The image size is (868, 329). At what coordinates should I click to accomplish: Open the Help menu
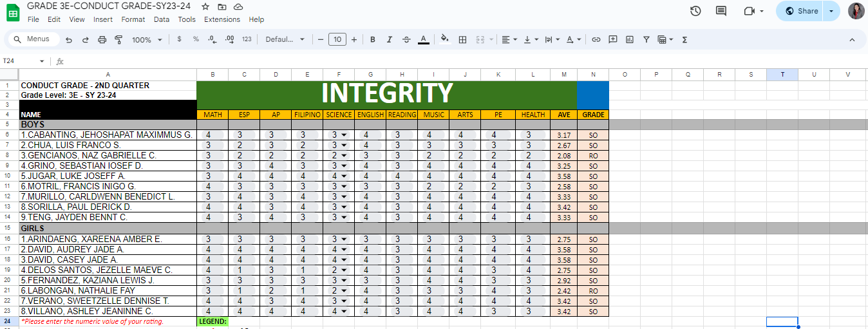(x=256, y=19)
